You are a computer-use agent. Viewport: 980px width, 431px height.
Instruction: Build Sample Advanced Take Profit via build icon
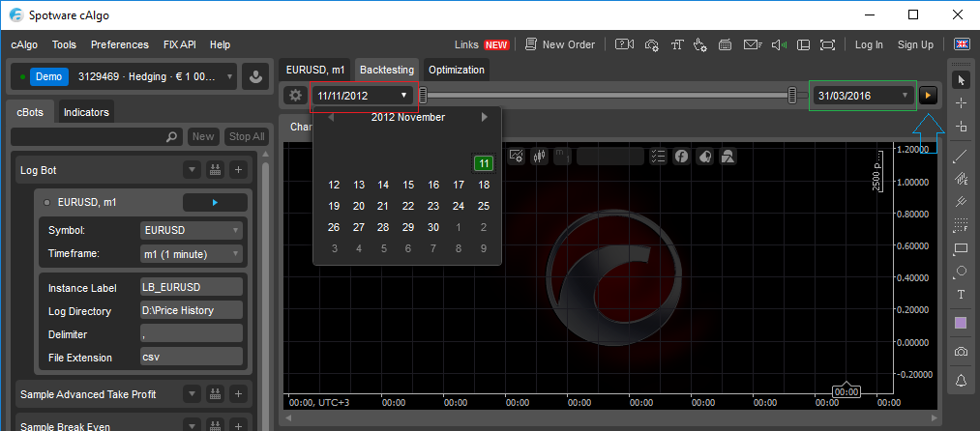click(215, 394)
